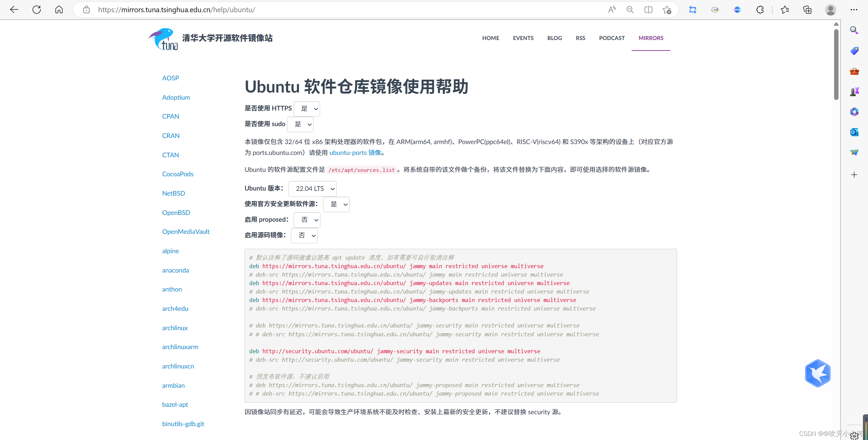Add this page to favorites

(x=667, y=9)
